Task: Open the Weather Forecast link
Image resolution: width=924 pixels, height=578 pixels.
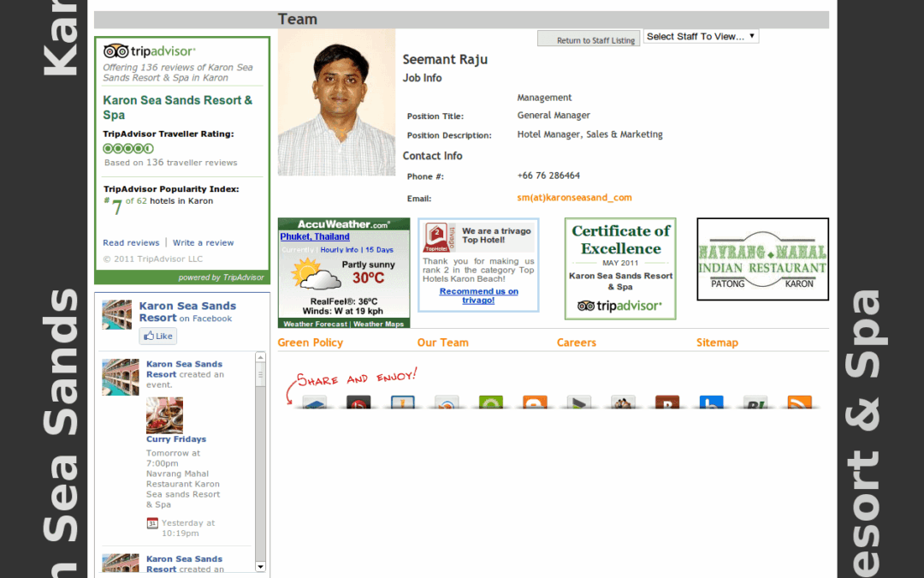Action: point(315,324)
